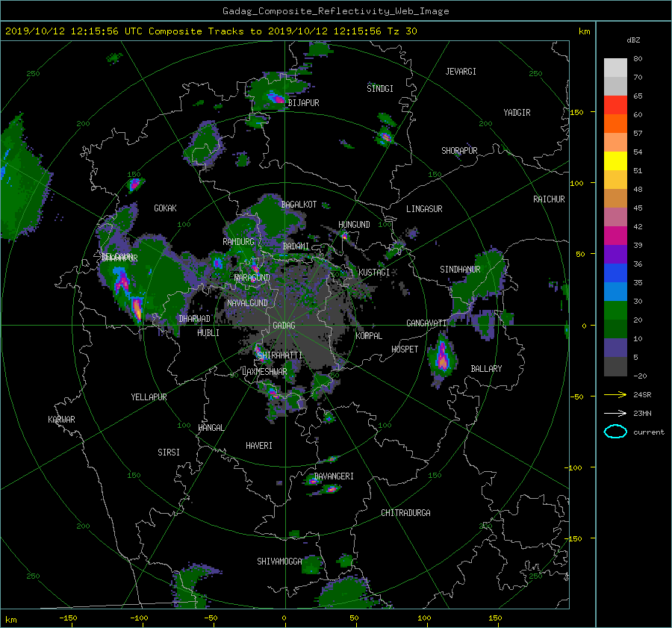Pick the bright green 30 dBZ legend swatch
The width and height of the screenshot is (672, 628).
pyautogui.click(x=615, y=310)
